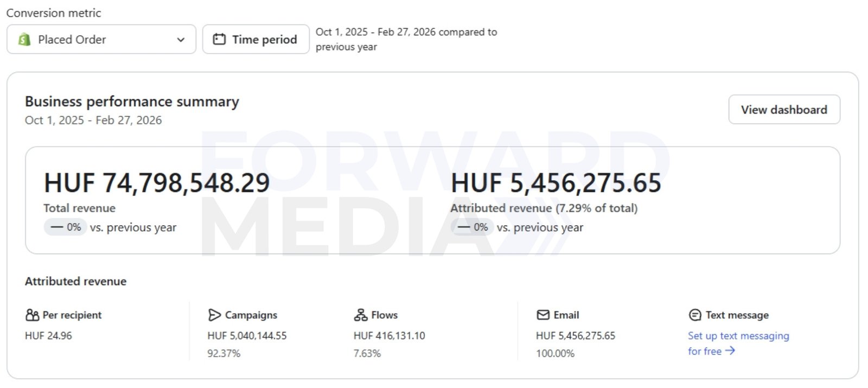Click the Campaigns paper plane icon

click(x=214, y=315)
